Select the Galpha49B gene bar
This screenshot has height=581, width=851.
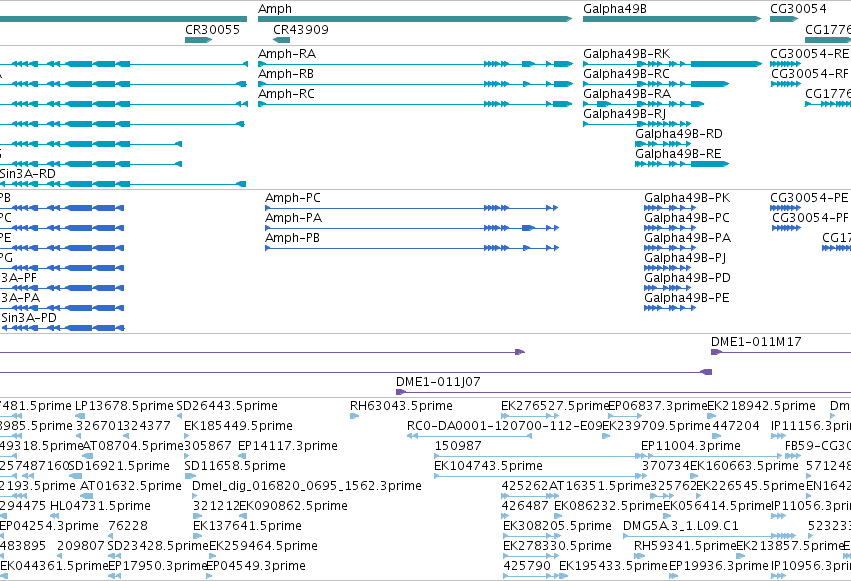(672, 19)
